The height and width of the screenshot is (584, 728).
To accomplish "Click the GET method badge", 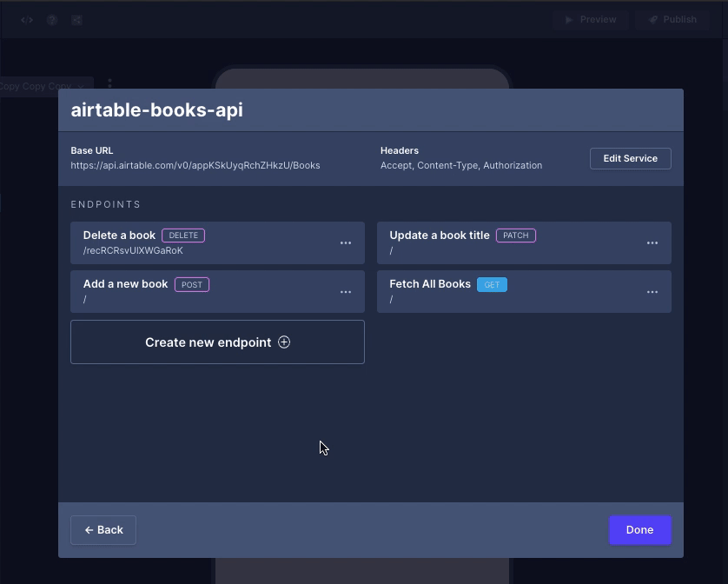I will click(x=493, y=284).
